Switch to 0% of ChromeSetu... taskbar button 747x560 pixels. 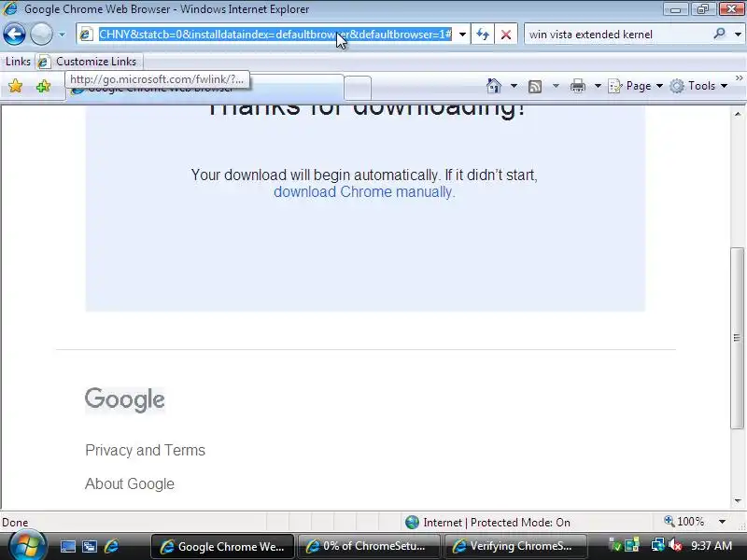(x=369, y=546)
